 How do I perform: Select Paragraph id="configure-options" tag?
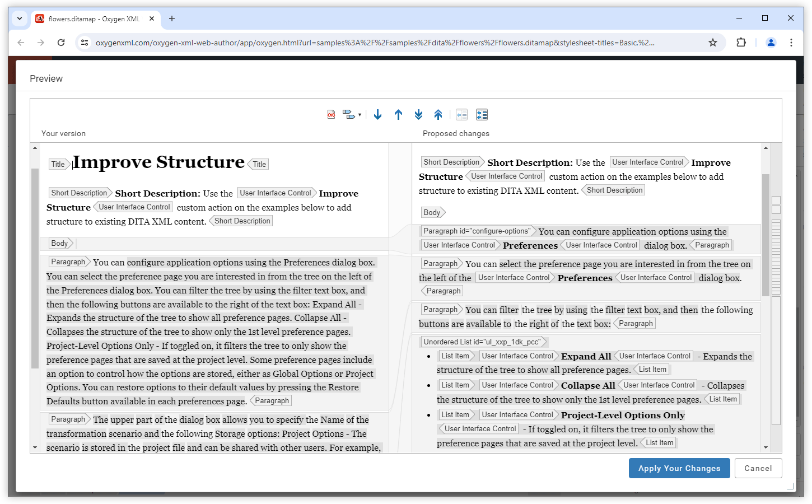coord(479,231)
